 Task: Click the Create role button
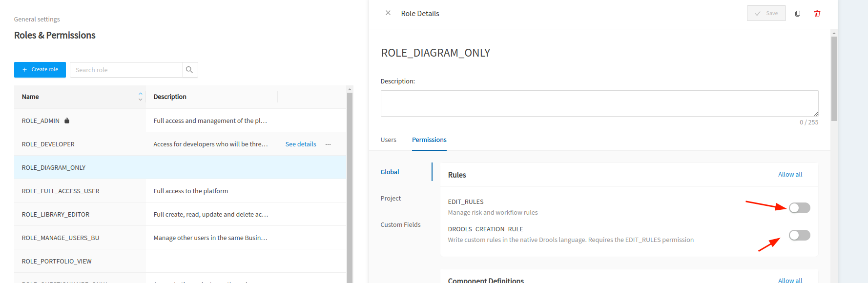[40, 70]
